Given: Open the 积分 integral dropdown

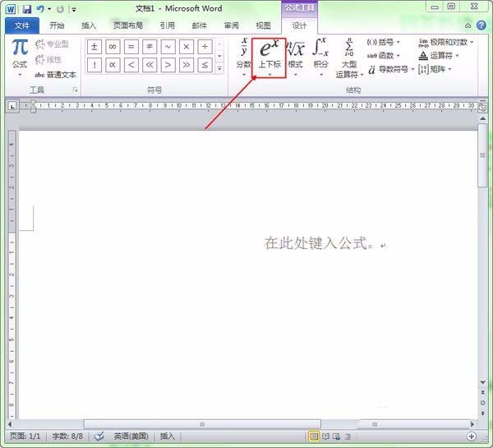Looking at the screenshot, I should click(x=321, y=58).
